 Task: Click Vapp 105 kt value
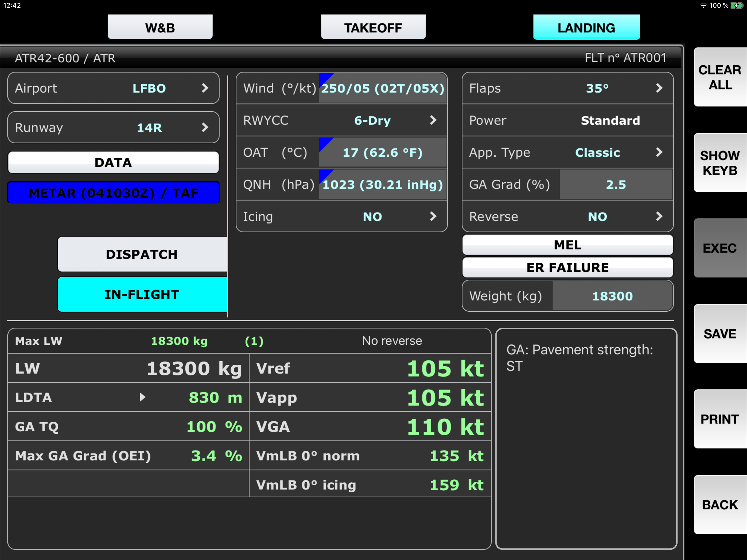pyautogui.click(x=445, y=398)
